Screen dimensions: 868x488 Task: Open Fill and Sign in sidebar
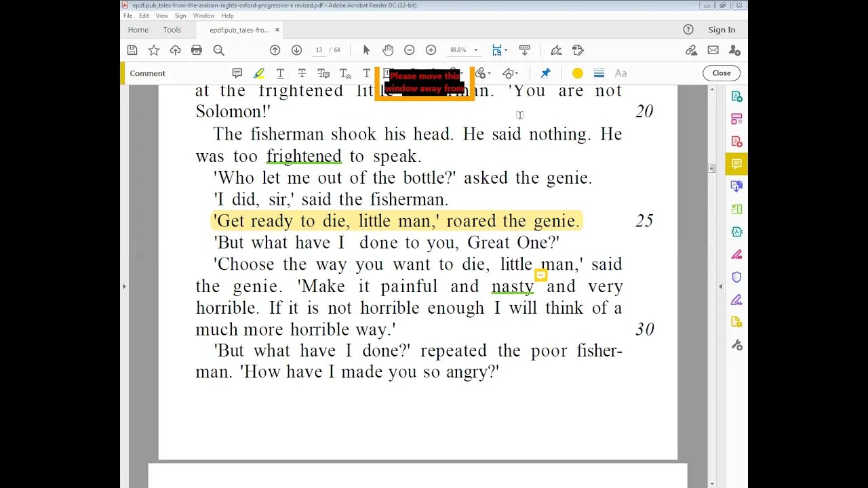tap(736, 300)
